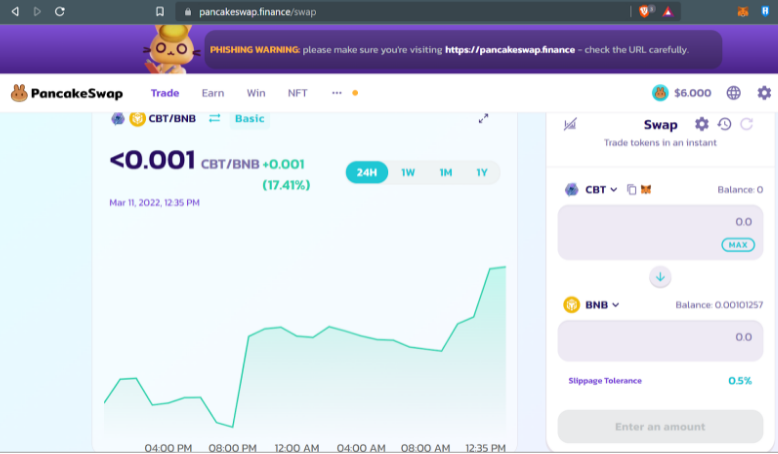Click the Basic chart mode button
778x454 pixels.
coord(250,119)
